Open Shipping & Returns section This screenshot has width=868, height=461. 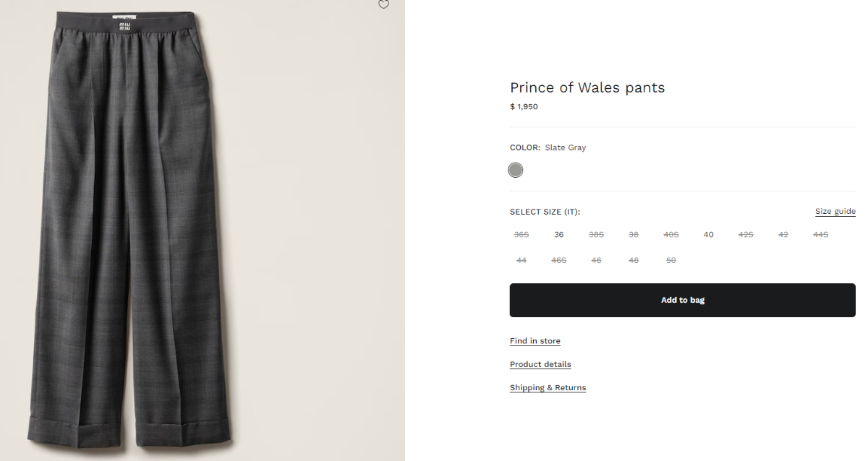click(x=548, y=388)
